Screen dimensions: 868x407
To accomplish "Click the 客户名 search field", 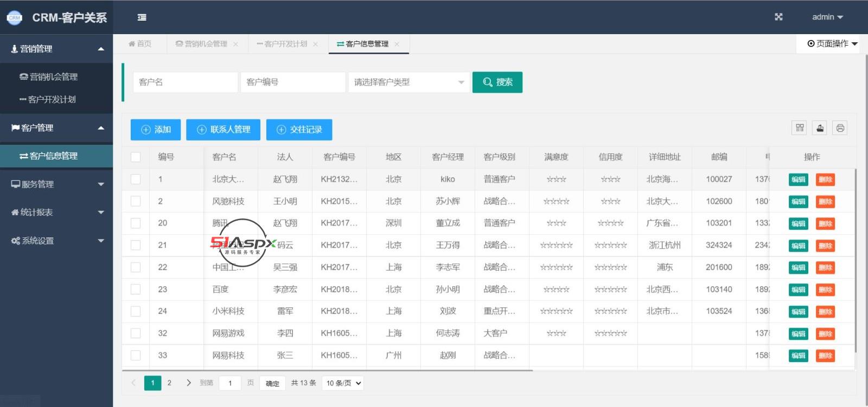I will point(186,82).
